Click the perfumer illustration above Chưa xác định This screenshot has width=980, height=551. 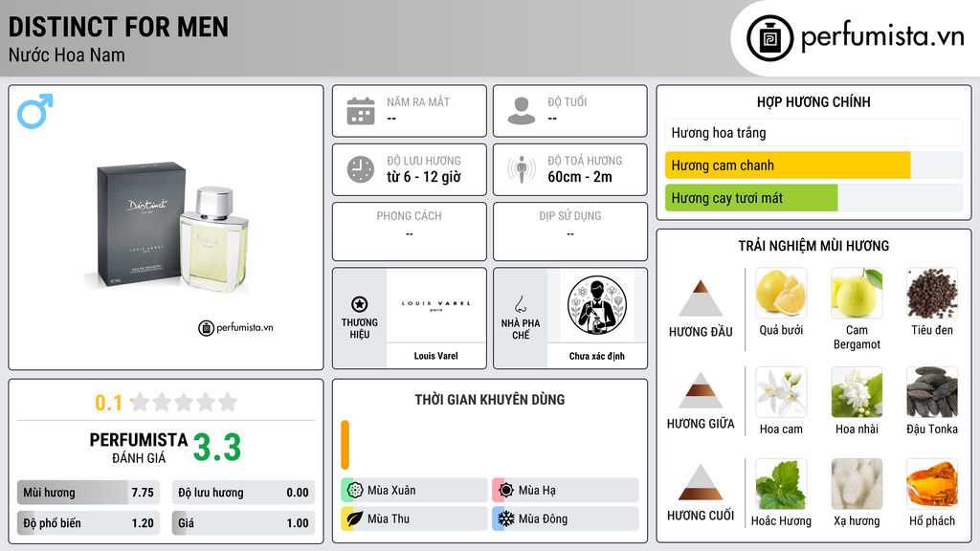click(597, 305)
